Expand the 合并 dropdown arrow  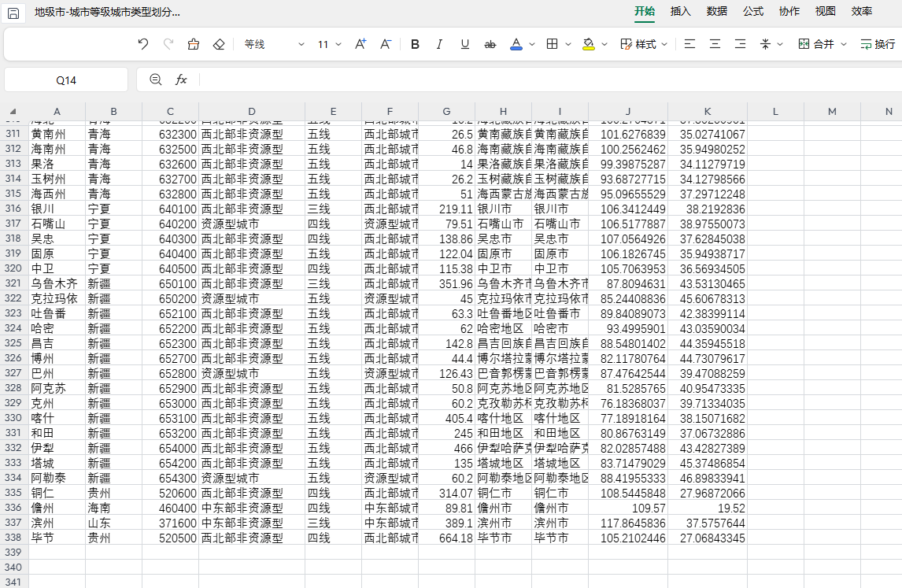(x=844, y=44)
